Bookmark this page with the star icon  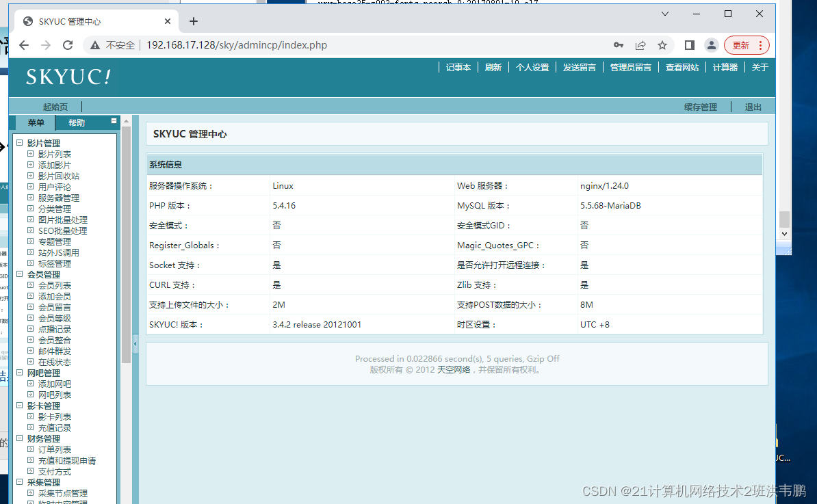[x=662, y=45]
